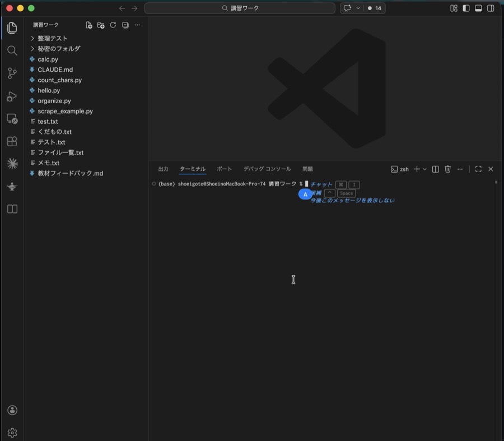Switch to the ポート panel tab
Image resolution: width=504 pixels, height=441 pixels.
click(224, 169)
